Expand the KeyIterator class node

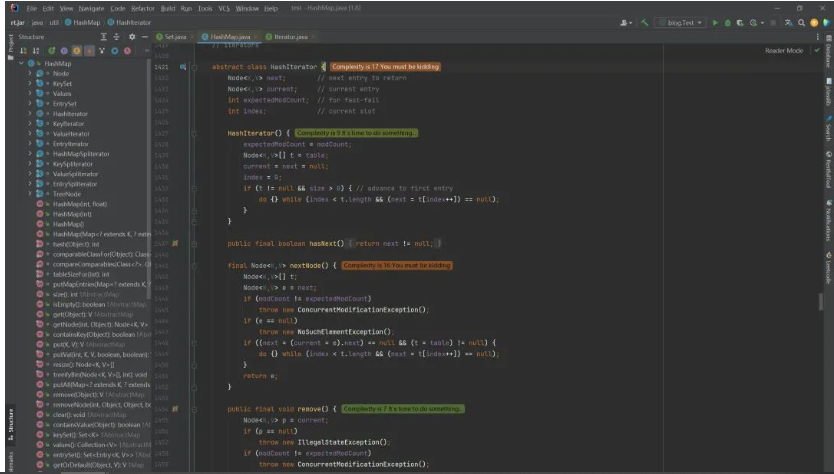[30, 124]
